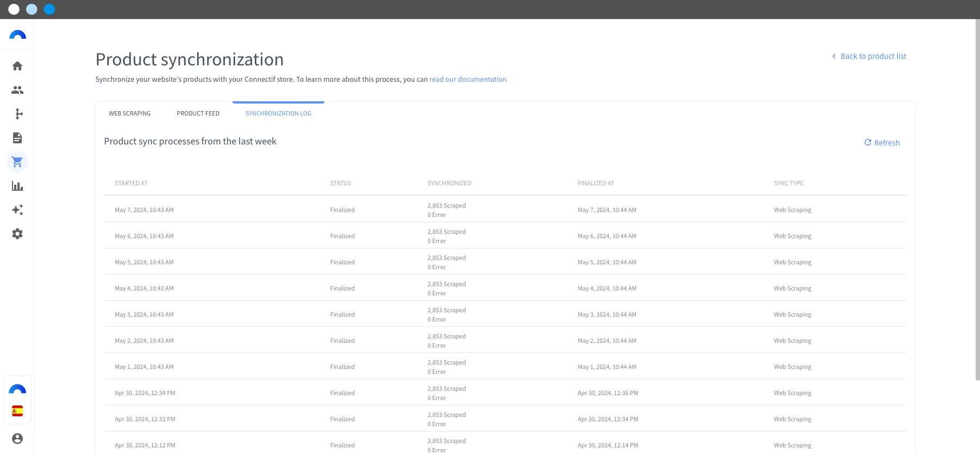
Task: Select started time May 1, 2024, 10:43 AM
Action: point(144,367)
